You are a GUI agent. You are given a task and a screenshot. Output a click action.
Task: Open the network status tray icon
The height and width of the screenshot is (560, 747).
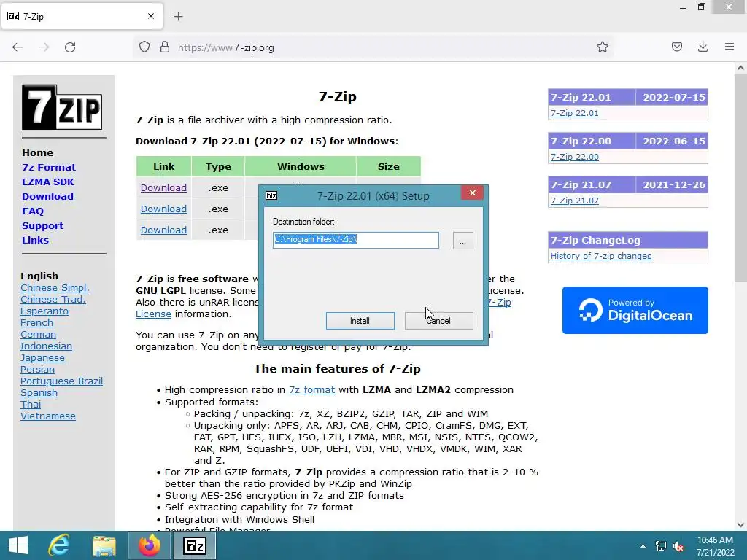click(661, 546)
